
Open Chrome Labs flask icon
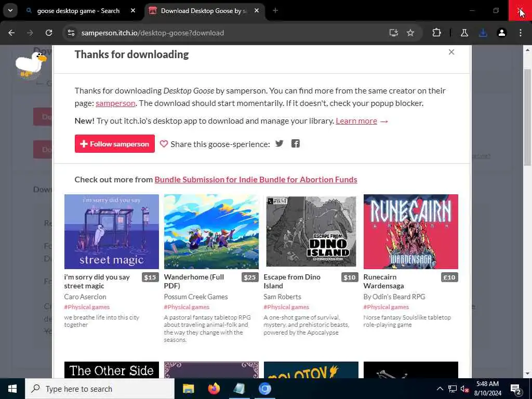pyautogui.click(x=464, y=33)
